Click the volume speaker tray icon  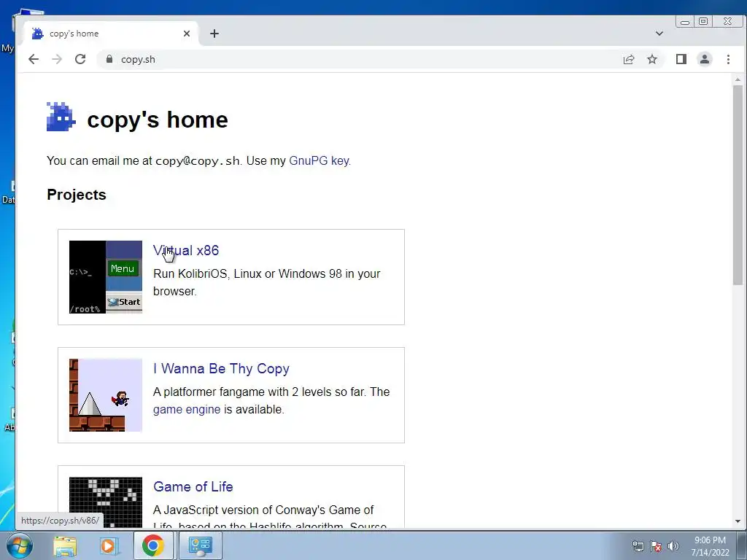click(673, 546)
